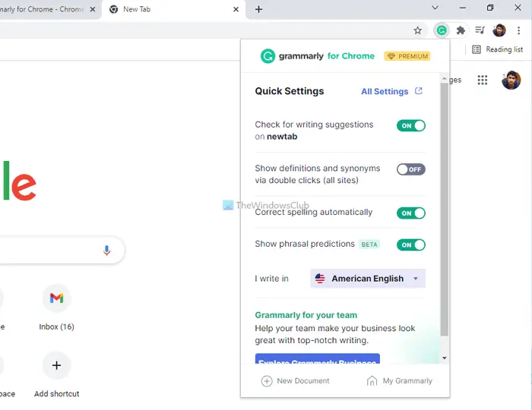
Task: Click the BETA label next to phrasal predictions
Action: pyautogui.click(x=369, y=244)
